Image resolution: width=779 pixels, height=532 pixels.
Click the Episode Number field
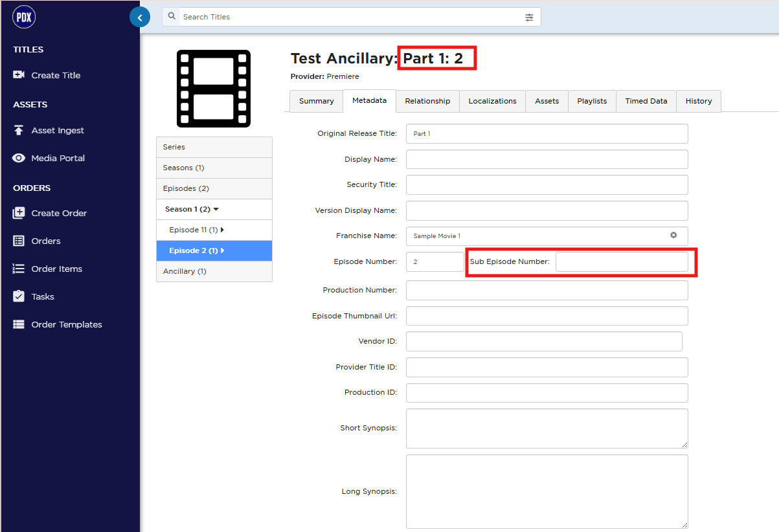coord(435,261)
